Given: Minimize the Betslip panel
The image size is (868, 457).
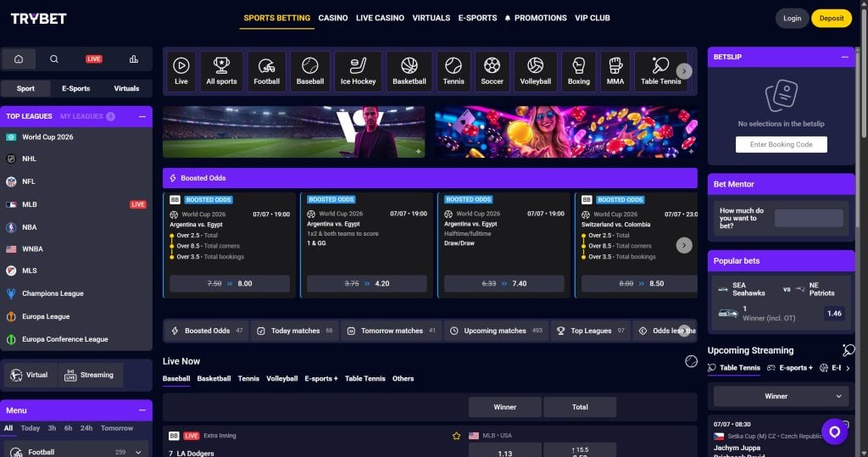Looking at the screenshot, I should click(845, 57).
